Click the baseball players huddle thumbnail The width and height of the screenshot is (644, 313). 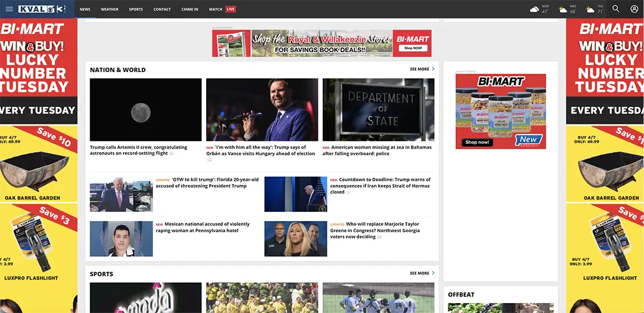pyautogui.click(x=378, y=297)
